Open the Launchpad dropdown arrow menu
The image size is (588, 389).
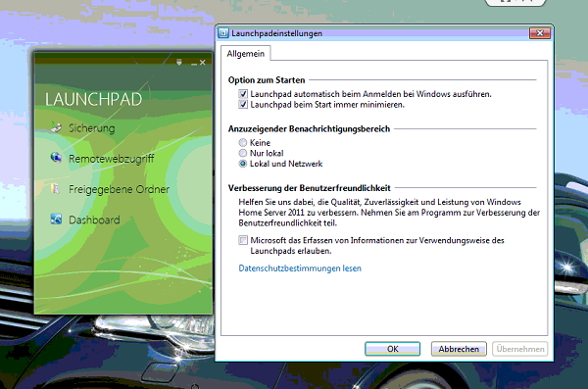[179, 63]
